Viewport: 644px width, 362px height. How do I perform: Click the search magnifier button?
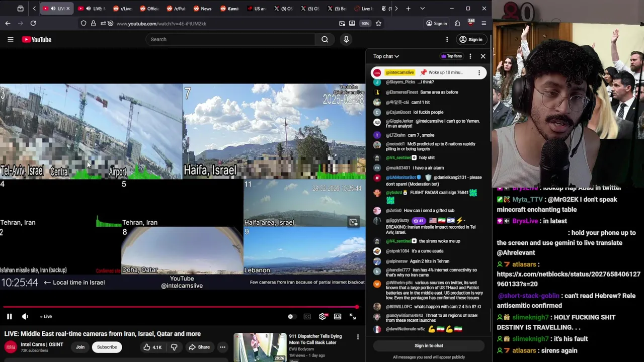pos(325,39)
